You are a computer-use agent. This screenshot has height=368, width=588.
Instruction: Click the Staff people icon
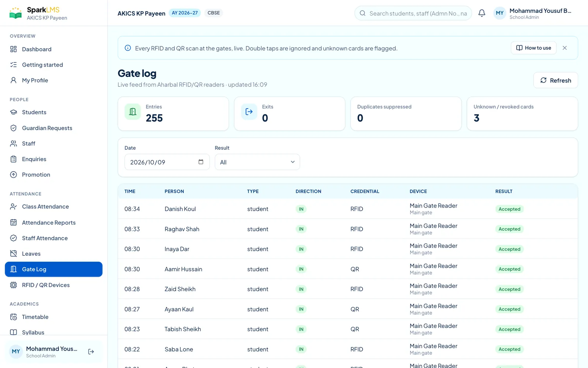tap(14, 144)
